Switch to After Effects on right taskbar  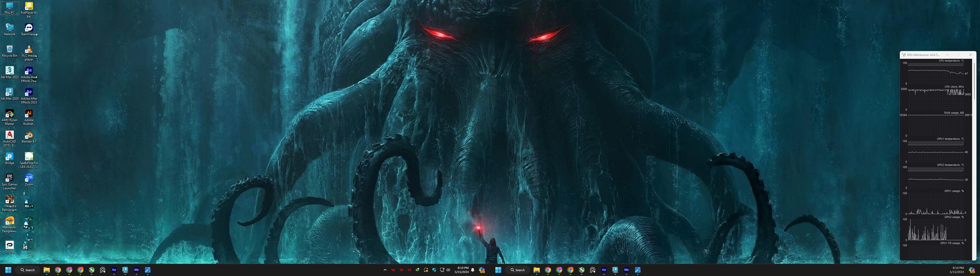point(604,270)
